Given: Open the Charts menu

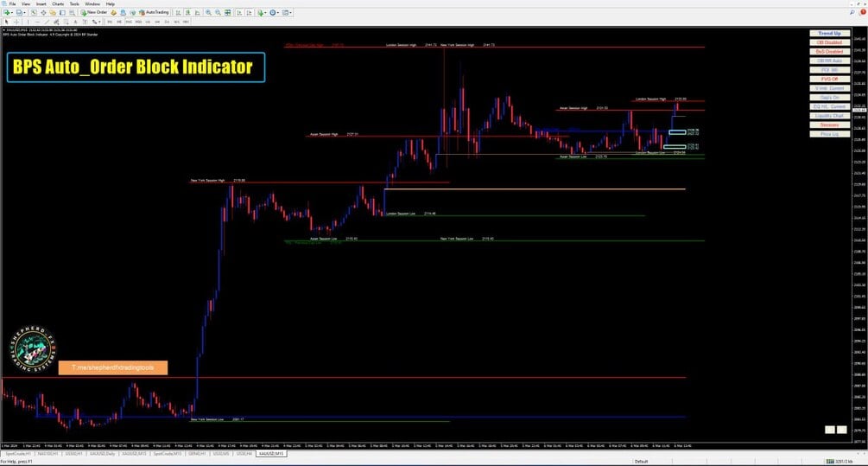Looking at the screenshot, I should pos(58,3).
